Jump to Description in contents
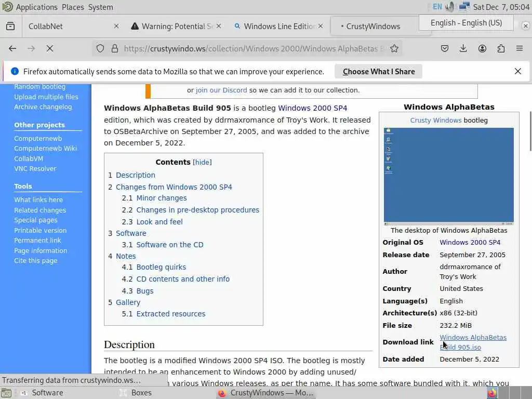 point(136,175)
